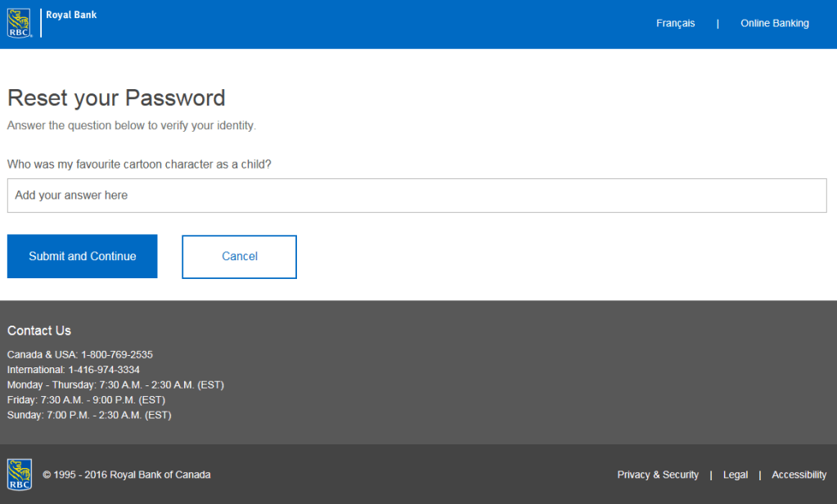Click the Royal Bank of Canada copyright text

point(127,475)
